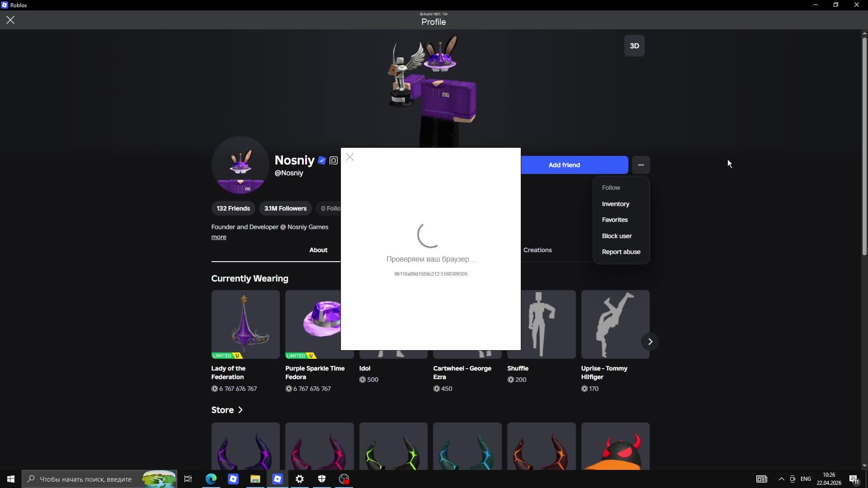Choose Block user in the menu
Viewport: 868px width, 488px height.
617,236
